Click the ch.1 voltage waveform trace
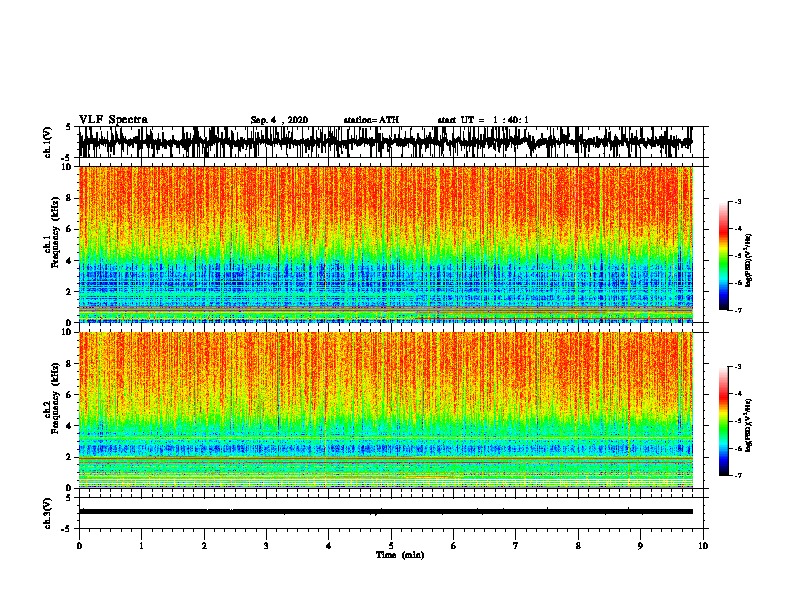Viewport: 792px width, 612px height. point(385,142)
